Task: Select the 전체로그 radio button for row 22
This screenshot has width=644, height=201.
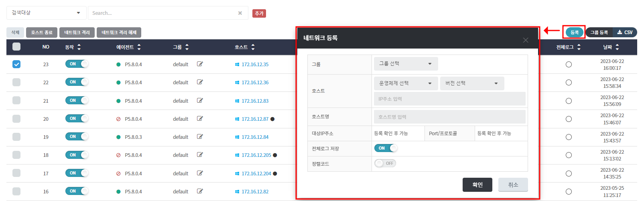Action: click(x=569, y=83)
